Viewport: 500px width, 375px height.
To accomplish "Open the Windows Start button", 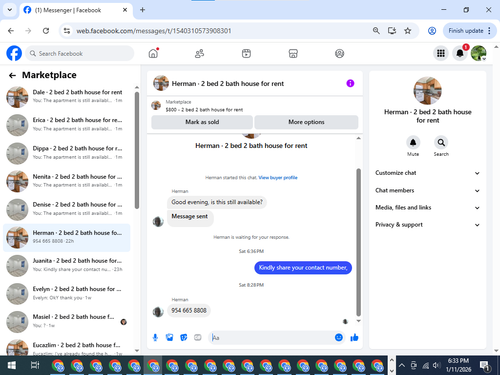I will tap(12, 365).
